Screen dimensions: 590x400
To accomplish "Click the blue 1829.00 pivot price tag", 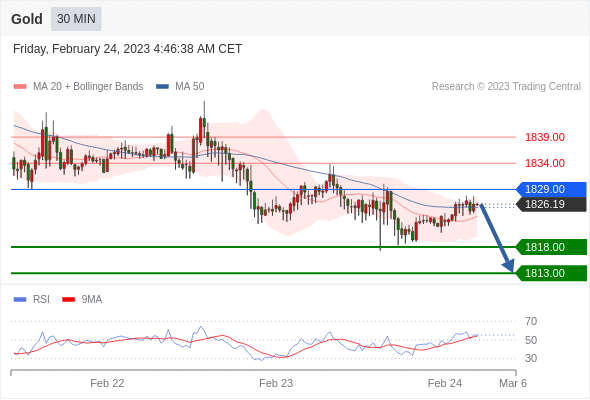I will pos(552,189).
